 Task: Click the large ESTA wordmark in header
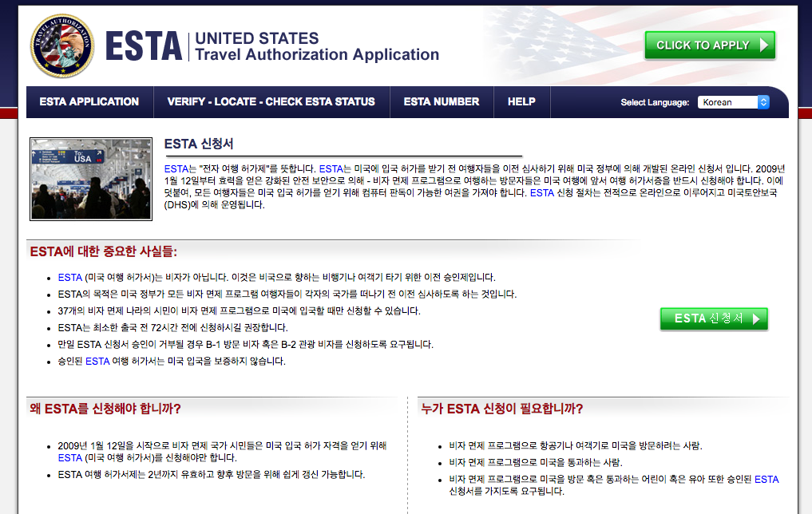tap(144, 46)
